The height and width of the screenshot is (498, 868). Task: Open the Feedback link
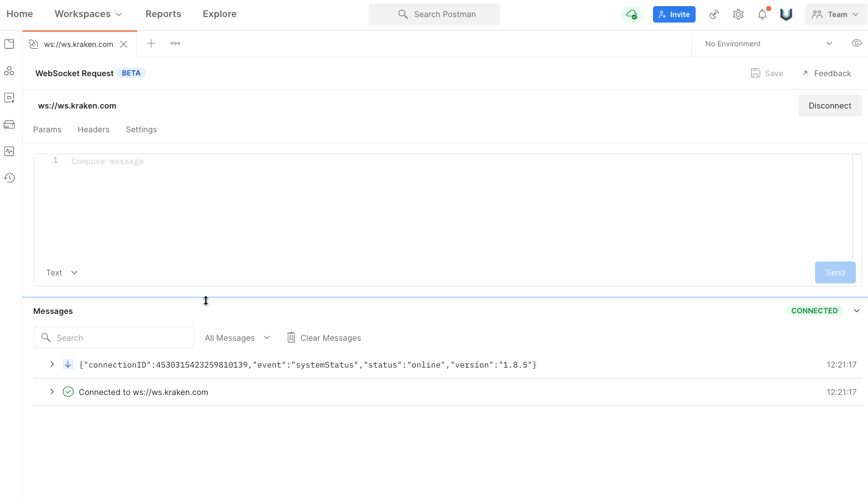[826, 73]
